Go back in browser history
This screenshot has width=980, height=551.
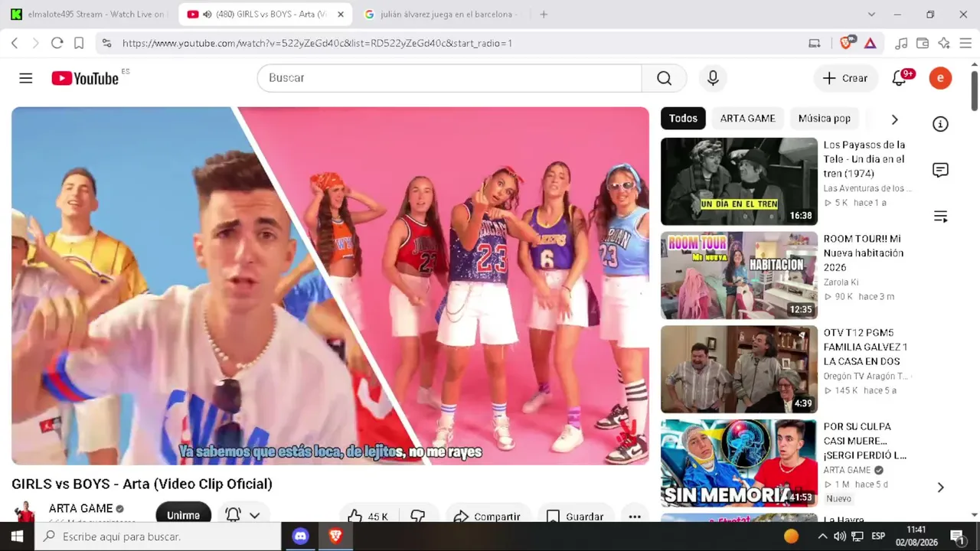pyautogui.click(x=15, y=44)
